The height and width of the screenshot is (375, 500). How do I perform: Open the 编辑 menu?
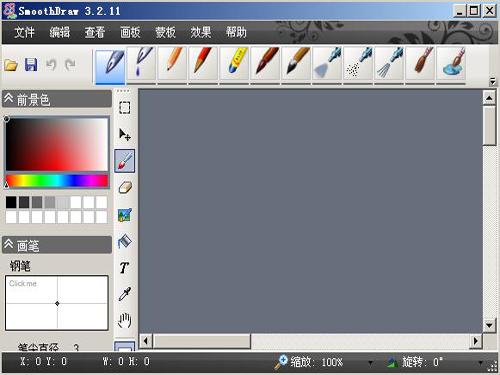[x=60, y=32]
